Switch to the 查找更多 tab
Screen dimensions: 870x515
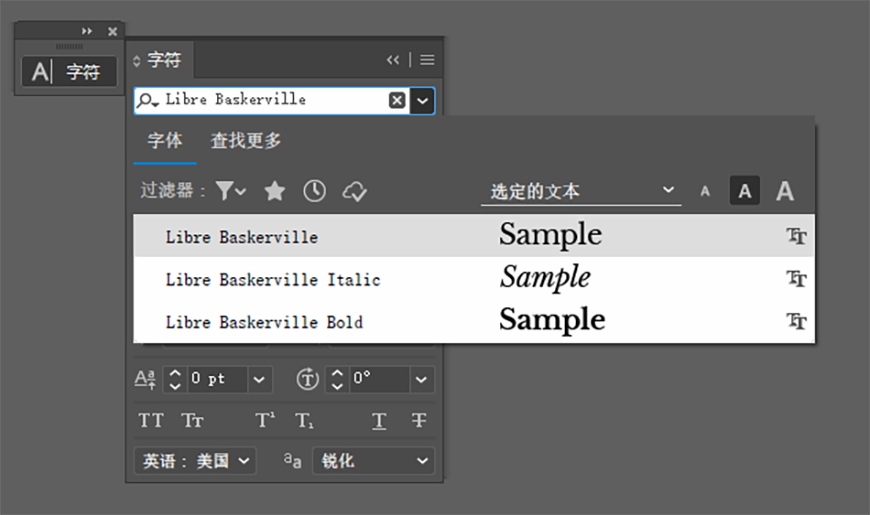246,140
